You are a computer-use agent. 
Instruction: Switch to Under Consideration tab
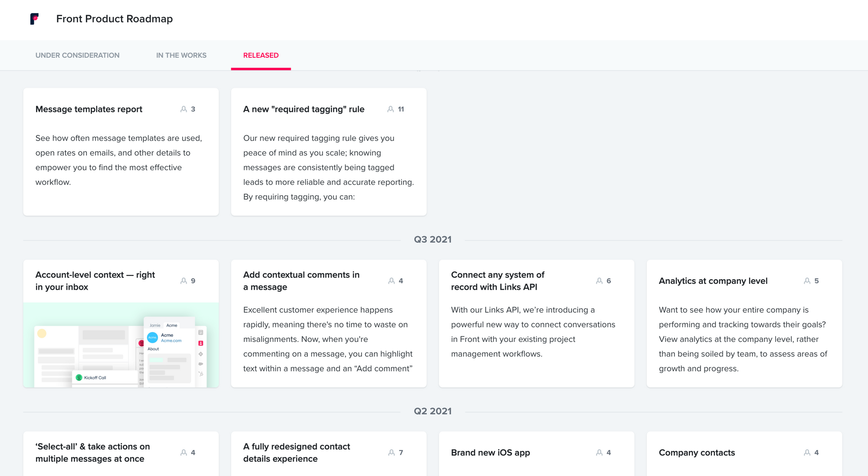[77, 55]
